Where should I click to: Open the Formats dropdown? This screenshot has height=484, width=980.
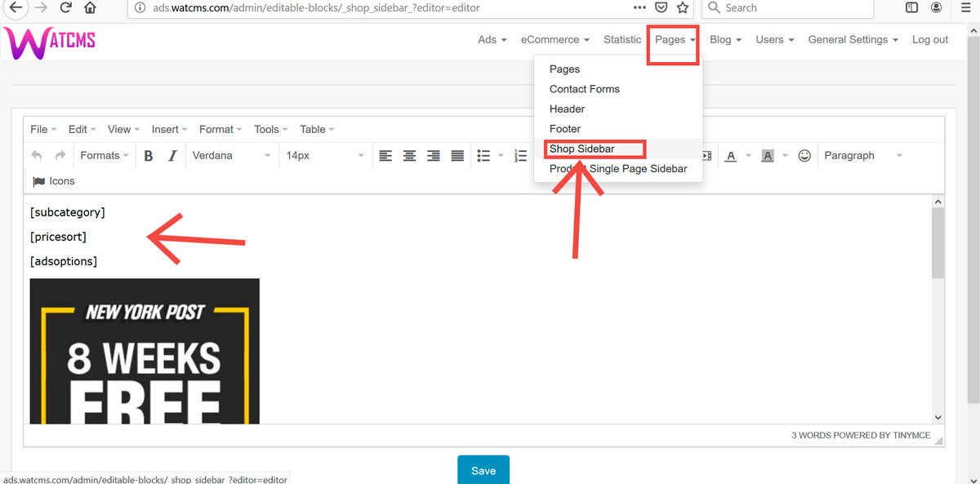coord(105,155)
